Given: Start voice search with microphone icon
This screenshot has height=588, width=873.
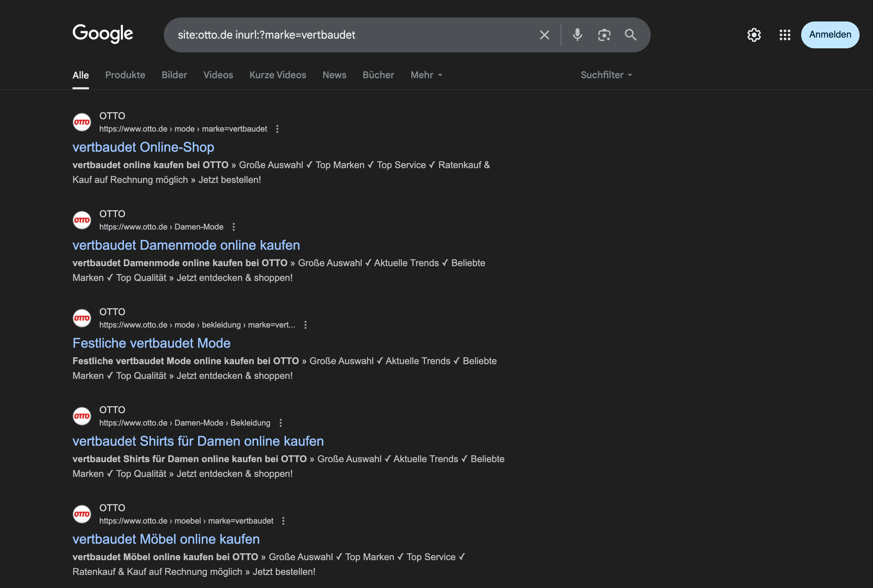Looking at the screenshot, I should (578, 35).
